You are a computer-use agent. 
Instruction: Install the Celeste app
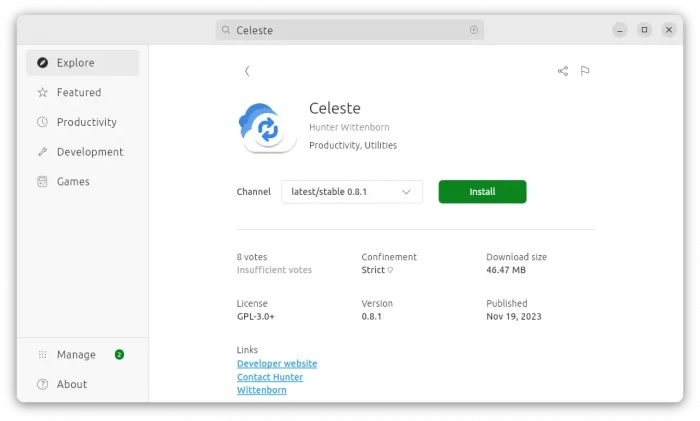(482, 192)
